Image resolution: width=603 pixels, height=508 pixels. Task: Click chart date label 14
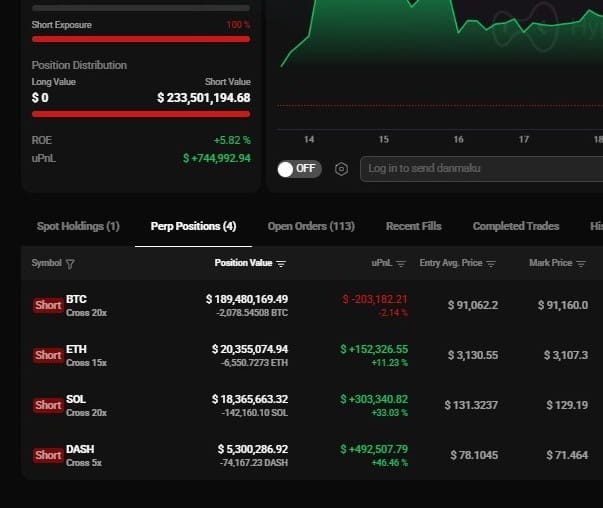(x=309, y=140)
